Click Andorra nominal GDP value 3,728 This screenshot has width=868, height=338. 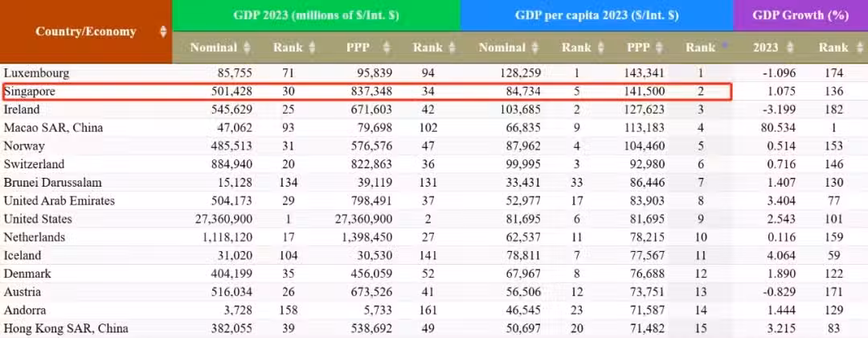coord(239,311)
